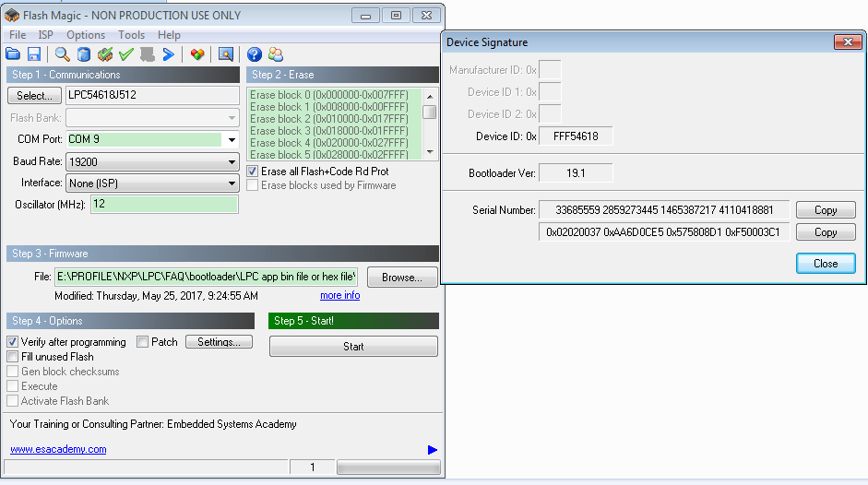Click the blue play arrow beside esacademy link

tap(433, 450)
